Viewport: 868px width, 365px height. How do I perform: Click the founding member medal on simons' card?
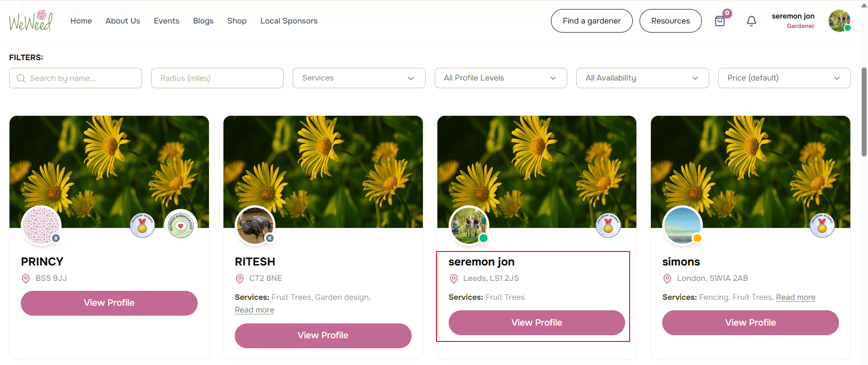822,225
